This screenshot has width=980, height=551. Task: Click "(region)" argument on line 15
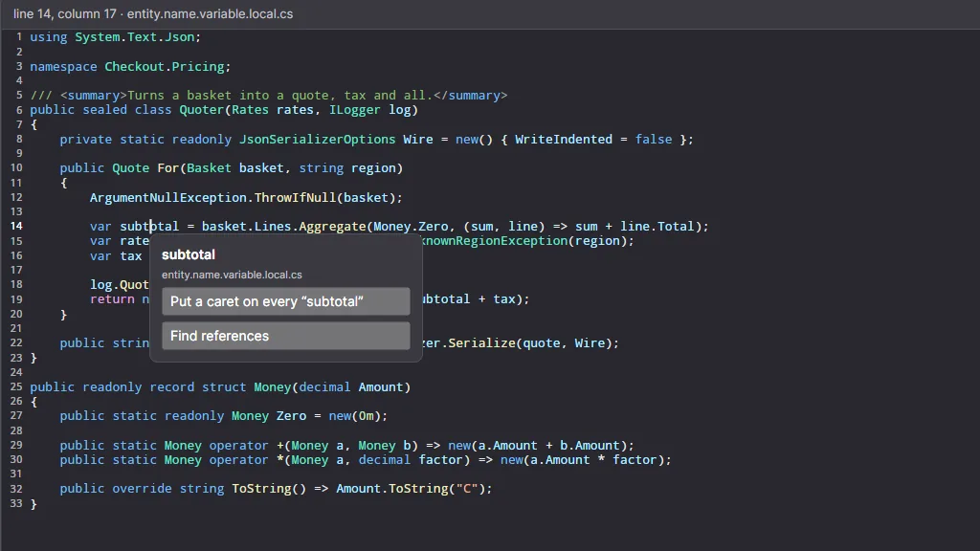point(597,241)
